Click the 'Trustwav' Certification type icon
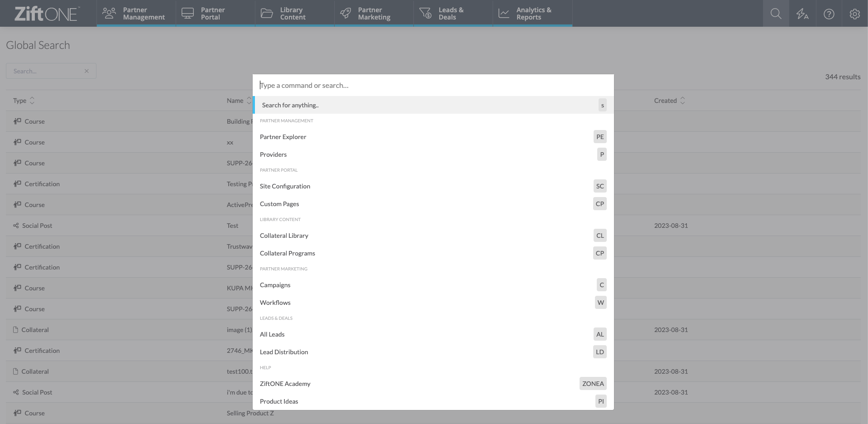The width and height of the screenshot is (868, 424). tap(17, 246)
